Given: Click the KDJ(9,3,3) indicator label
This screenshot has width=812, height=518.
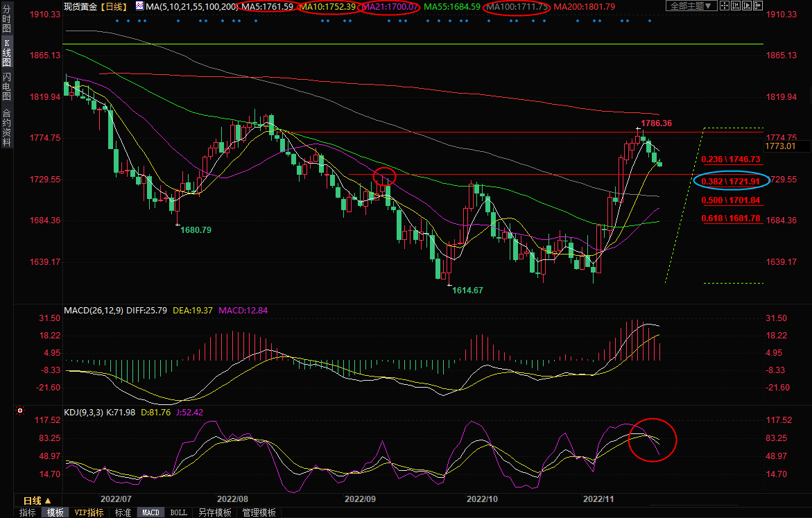Looking at the screenshot, I should click(83, 412).
